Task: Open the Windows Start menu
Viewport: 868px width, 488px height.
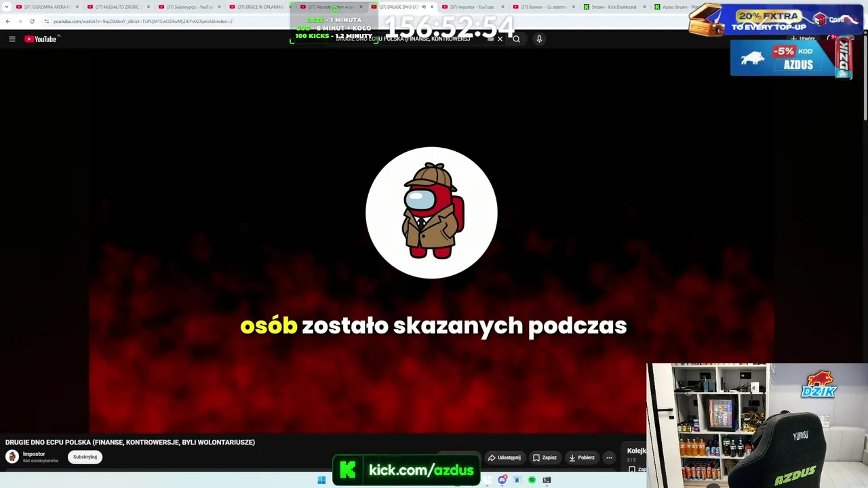Action: pyautogui.click(x=321, y=480)
